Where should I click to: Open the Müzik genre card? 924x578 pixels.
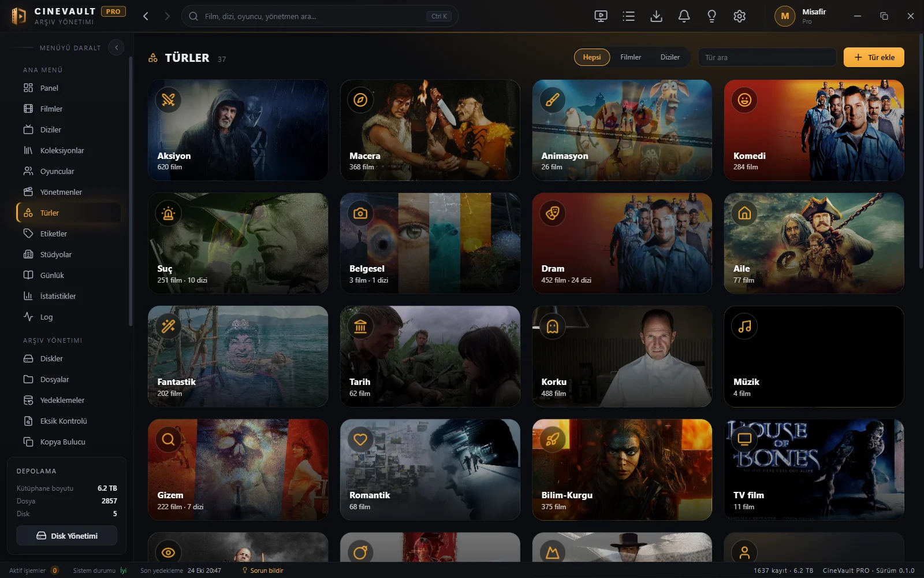pyautogui.click(x=814, y=357)
